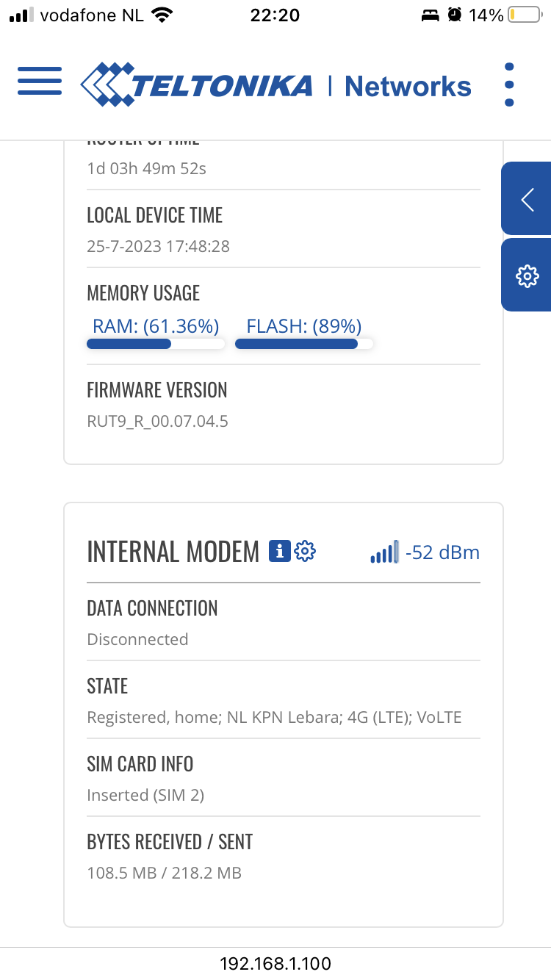Tap the battery indicator in status bar
This screenshot has height=980, width=551.
point(525,15)
